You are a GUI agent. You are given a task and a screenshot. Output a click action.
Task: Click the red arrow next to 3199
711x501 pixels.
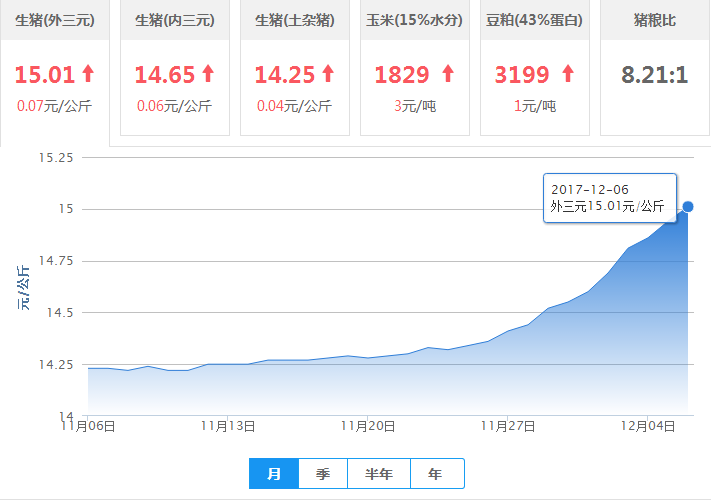(568, 73)
